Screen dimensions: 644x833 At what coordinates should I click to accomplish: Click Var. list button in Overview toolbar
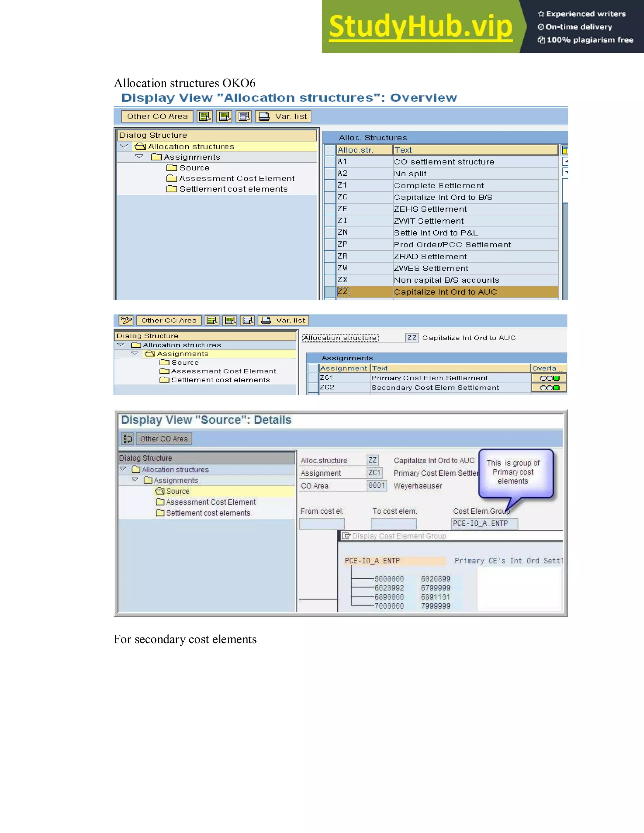click(283, 116)
